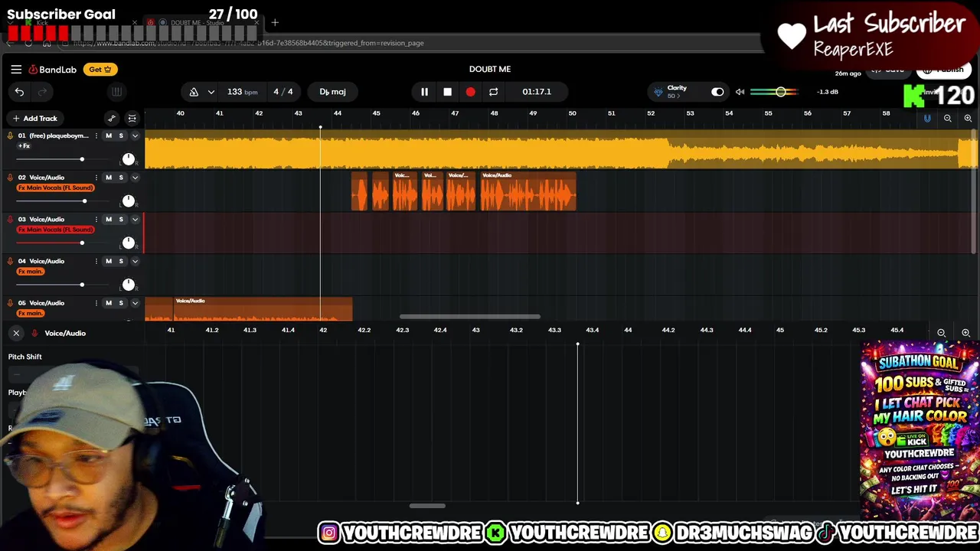Viewport: 980px width, 551px height.
Task: Click track 01 microphone icon
Action: click(x=10, y=135)
